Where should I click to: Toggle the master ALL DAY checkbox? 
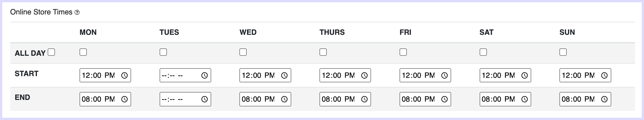51,52
